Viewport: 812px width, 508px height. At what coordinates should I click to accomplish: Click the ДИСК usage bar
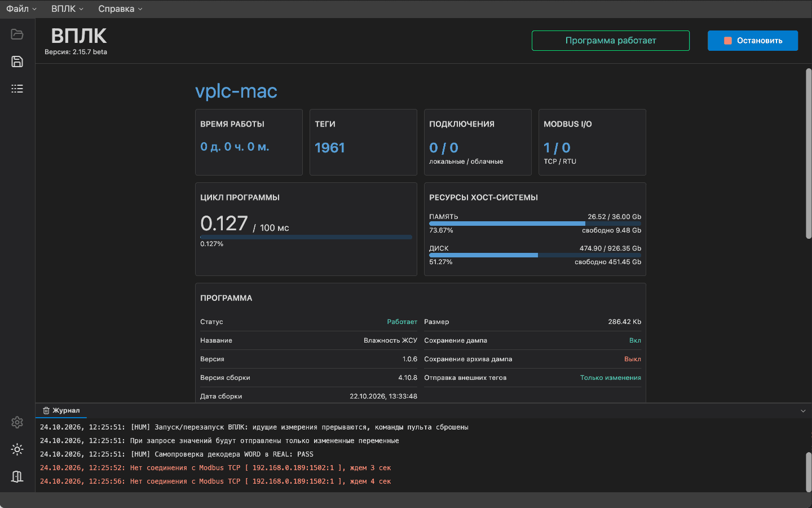coord(535,255)
